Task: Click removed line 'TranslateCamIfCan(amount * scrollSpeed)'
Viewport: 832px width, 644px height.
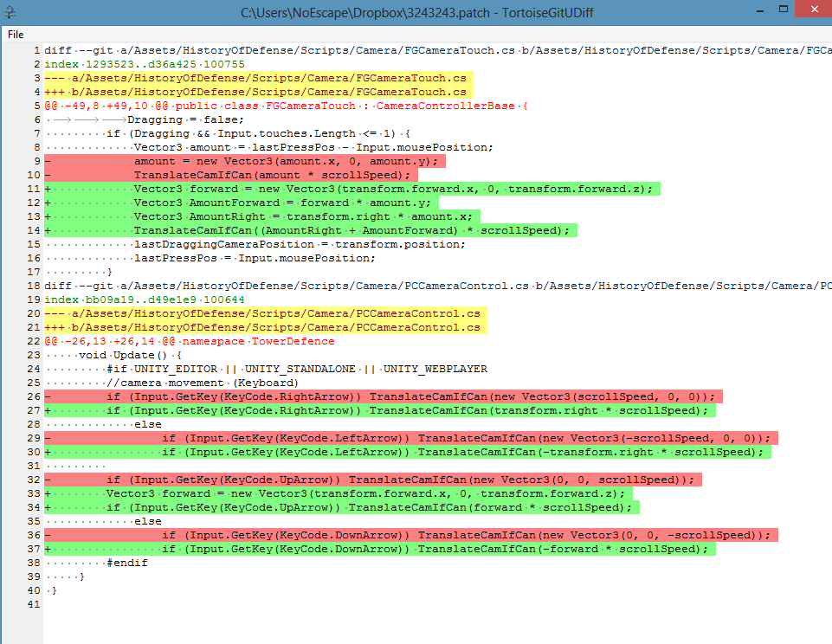Action: pyautogui.click(x=231, y=175)
